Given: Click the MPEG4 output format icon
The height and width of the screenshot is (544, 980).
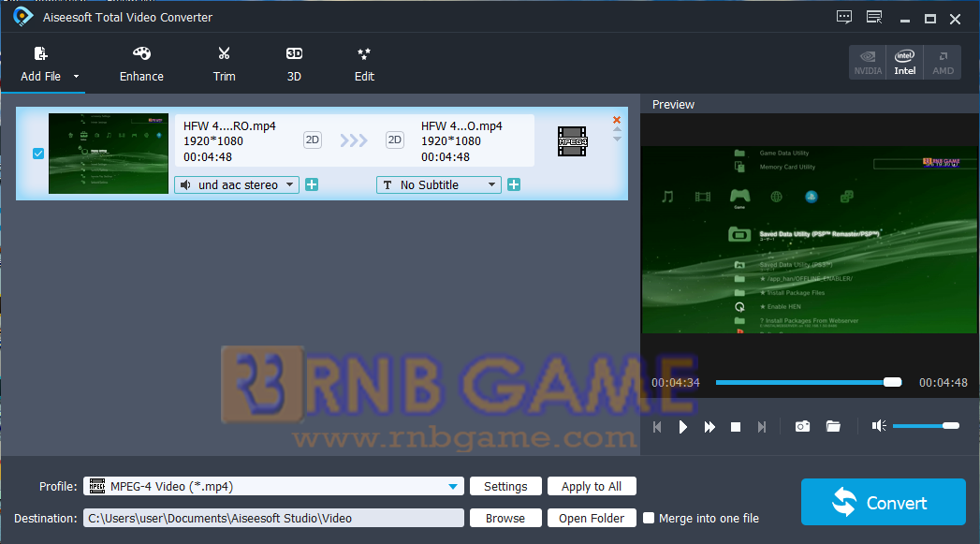Looking at the screenshot, I should tap(572, 141).
